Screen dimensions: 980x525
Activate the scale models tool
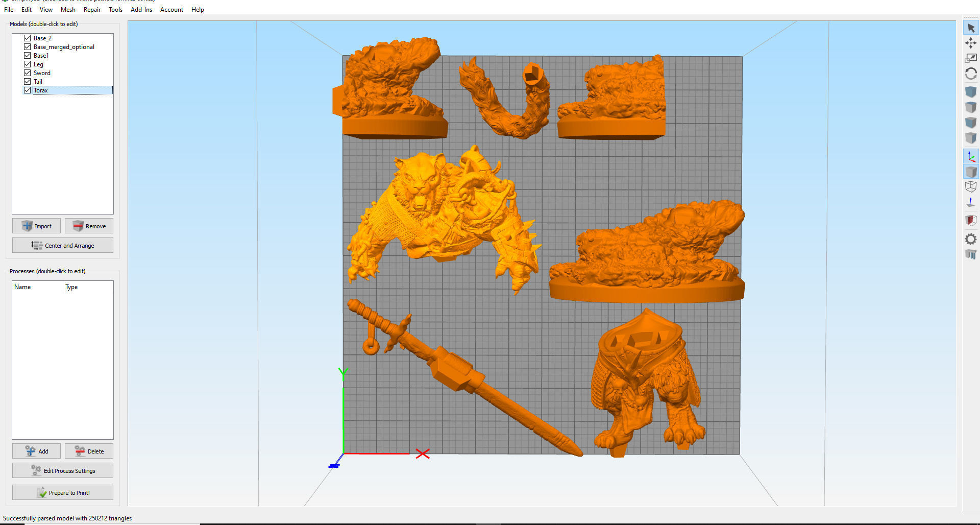(x=971, y=58)
